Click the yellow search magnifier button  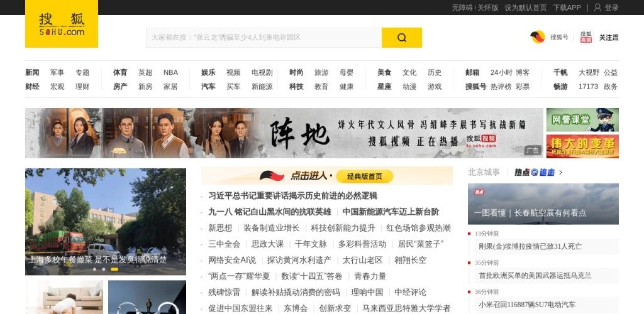point(402,38)
